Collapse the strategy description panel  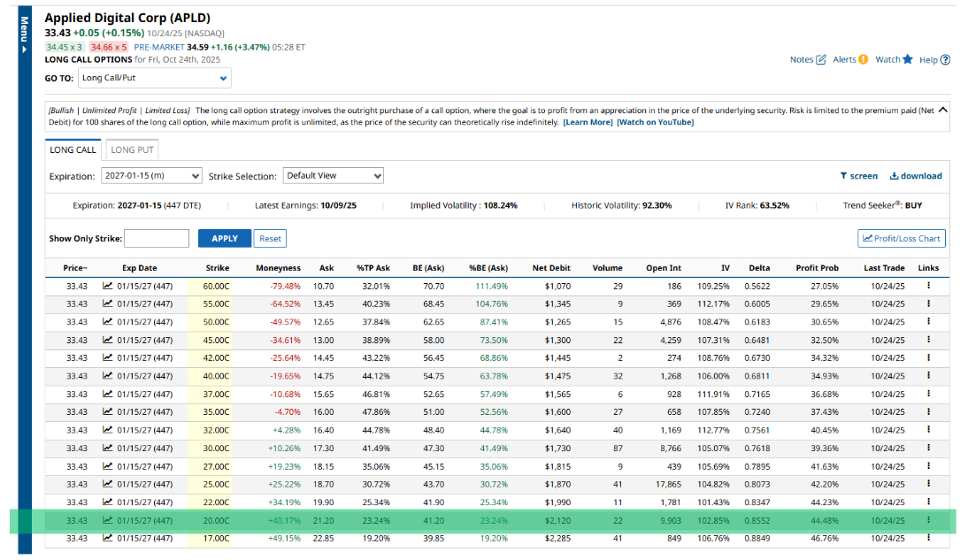coord(941,111)
